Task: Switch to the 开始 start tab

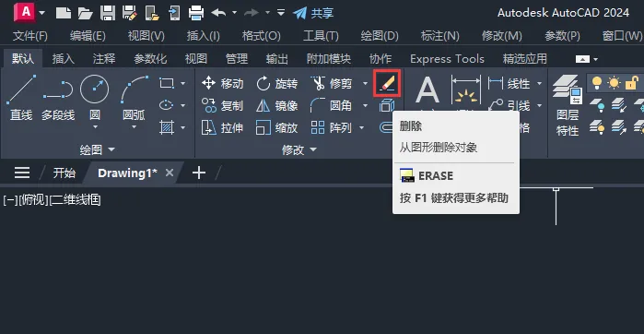Action: click(64, 173)
